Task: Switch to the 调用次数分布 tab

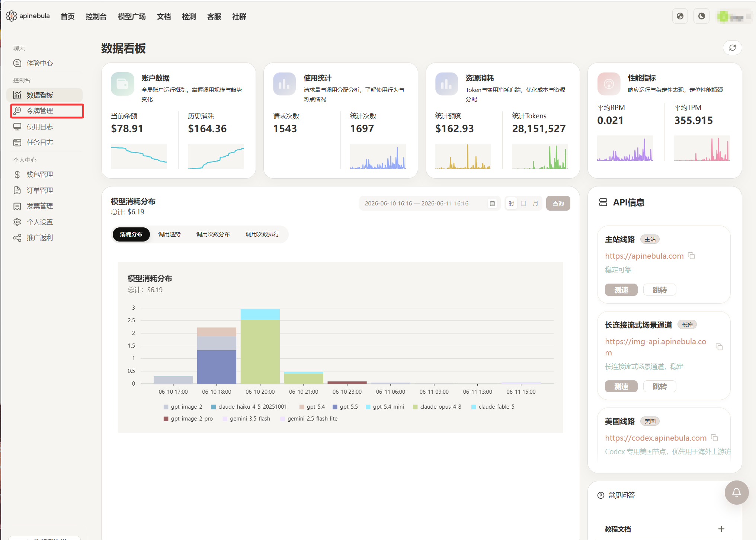Action: (x=213, y=234)
